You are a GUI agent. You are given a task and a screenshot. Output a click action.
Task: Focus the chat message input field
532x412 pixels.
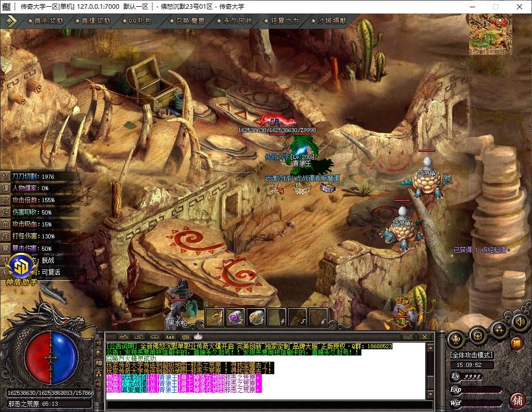pyautogui.click(x=270, y=405)
